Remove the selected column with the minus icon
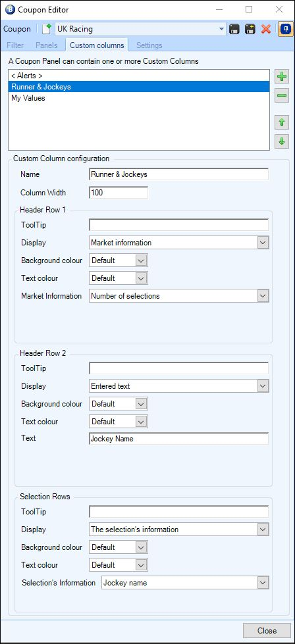Screen dimensions: 295x644 coord(282,95)
